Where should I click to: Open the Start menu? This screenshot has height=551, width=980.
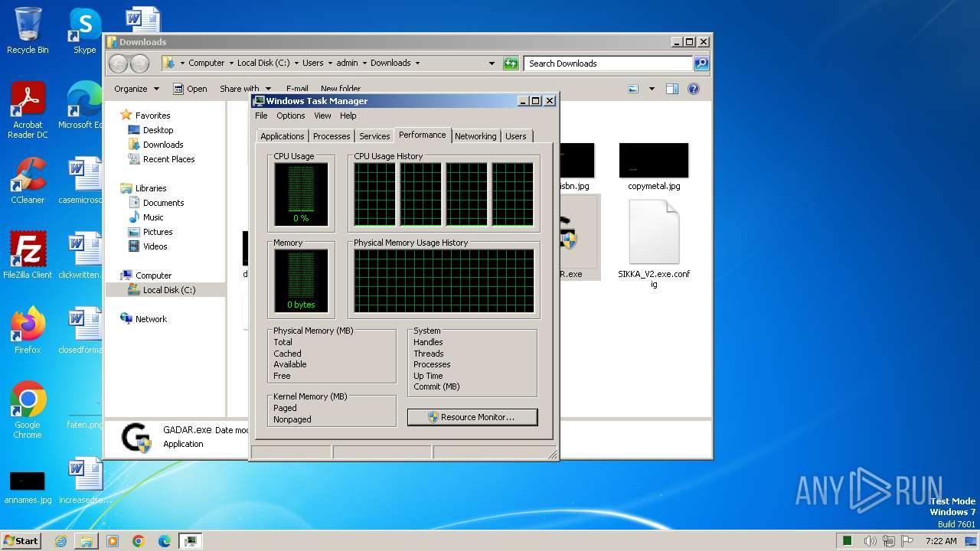21,541
